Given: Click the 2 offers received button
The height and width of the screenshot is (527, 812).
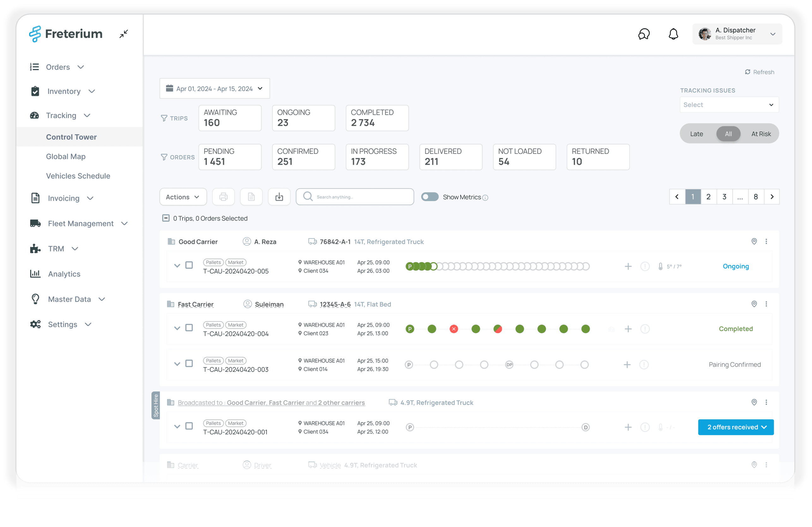Looking at the screenshot, I should [736, 427].
